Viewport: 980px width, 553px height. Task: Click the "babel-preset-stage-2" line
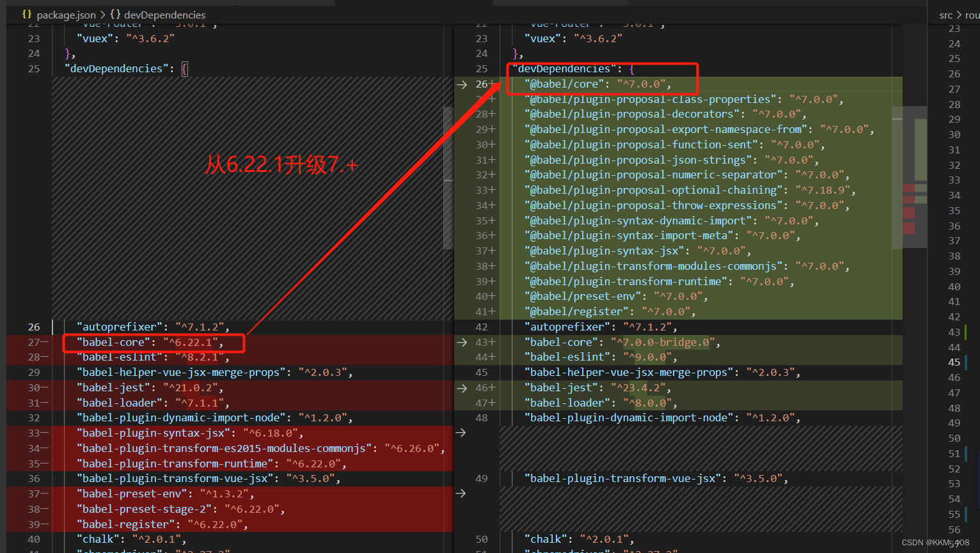(181, 509)
